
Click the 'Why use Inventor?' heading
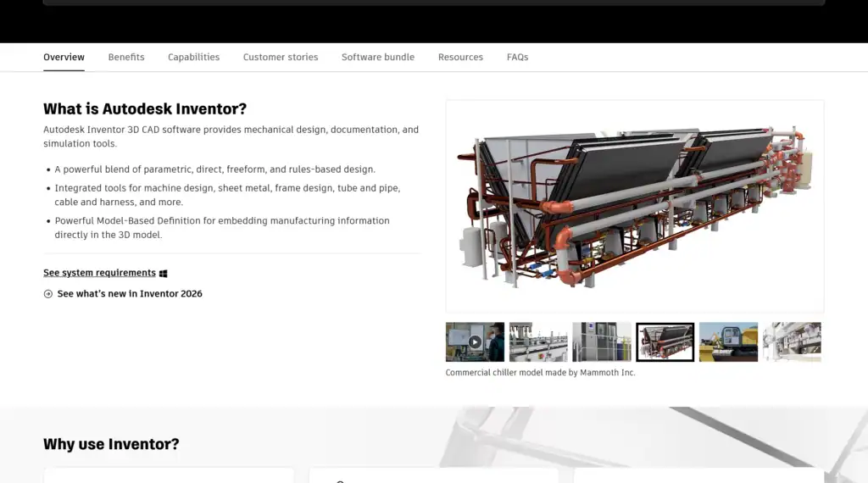pos(111,444)
